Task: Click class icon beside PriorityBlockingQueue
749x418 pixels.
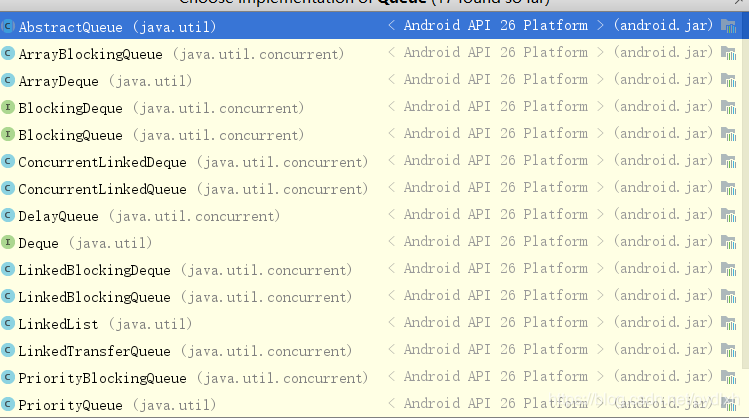Action: point(8,376)
